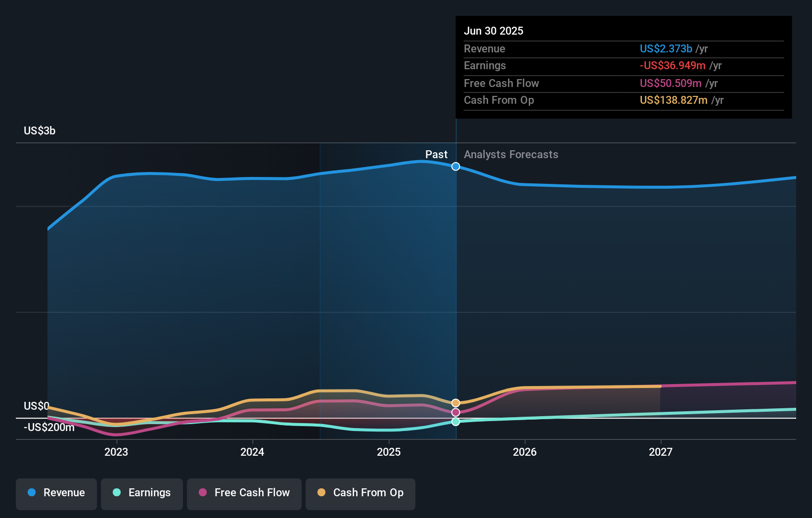Click the 2027 x-axis label

click(x=661, y=452)
